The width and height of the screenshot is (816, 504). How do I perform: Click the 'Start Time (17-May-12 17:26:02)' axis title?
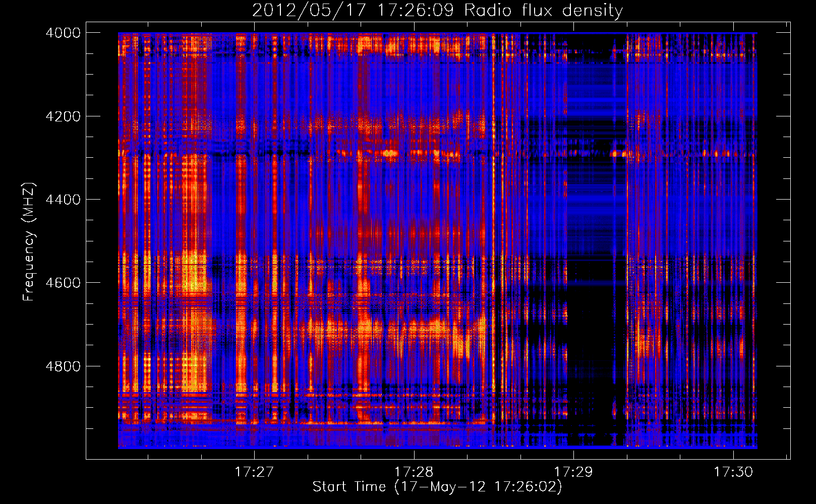[x=437, y=487]
